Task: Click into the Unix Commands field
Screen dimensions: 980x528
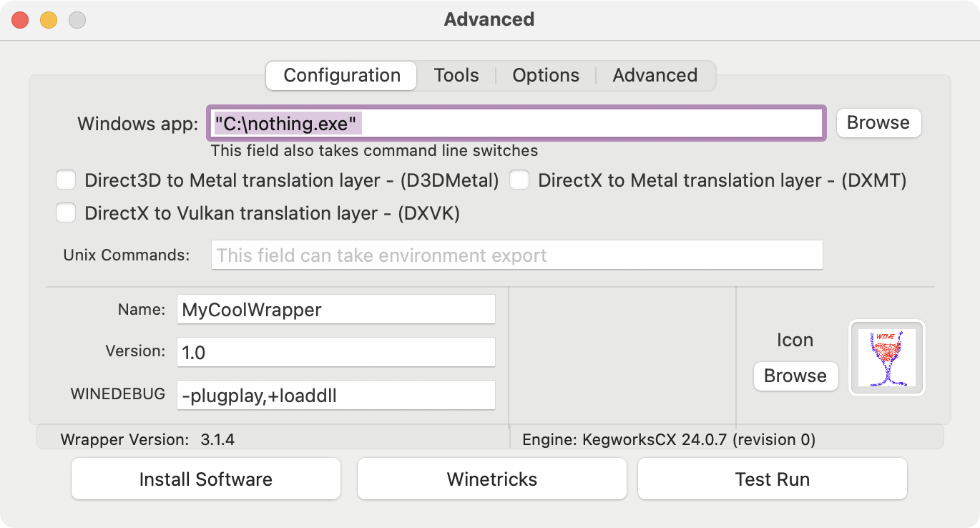Action: coord(516,255)
